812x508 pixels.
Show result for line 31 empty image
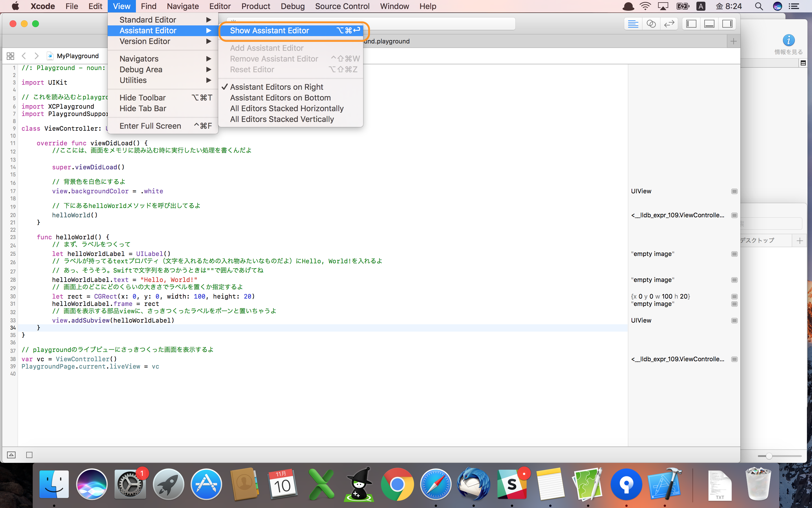click(734, 304)
